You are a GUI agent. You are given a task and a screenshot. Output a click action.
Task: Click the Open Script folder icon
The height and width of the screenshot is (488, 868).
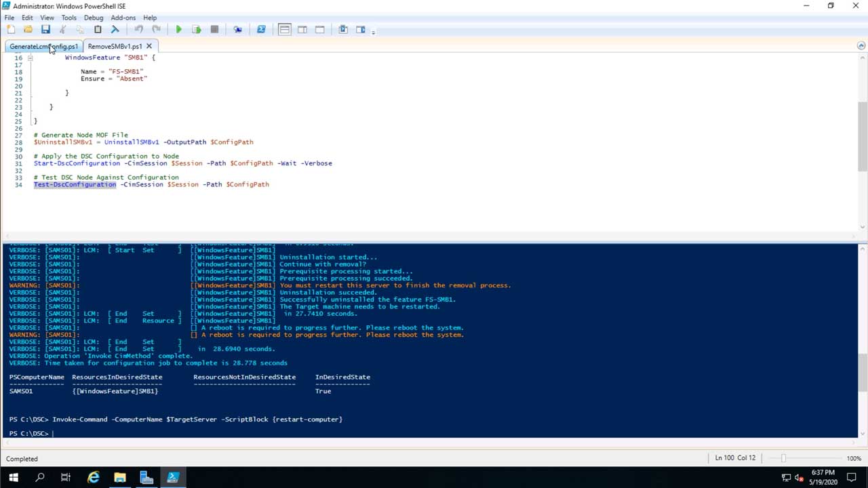[28, 30]
